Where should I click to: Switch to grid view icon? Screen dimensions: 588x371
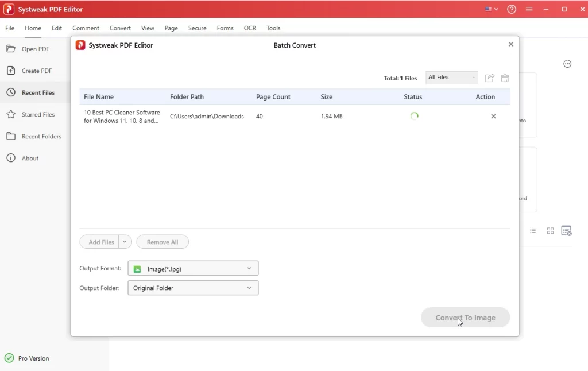click(550, 231)
